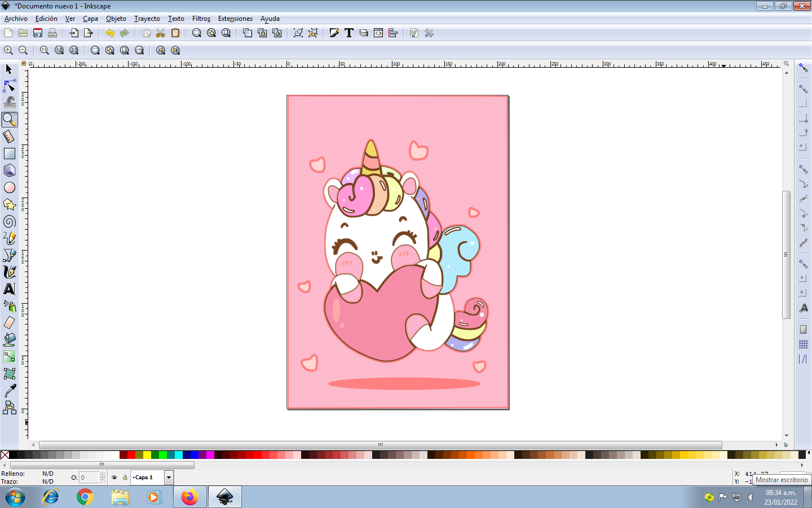The width and height of the screenshot is (812, 508).
Task: Toggle snapping to the grid
Action: 804,344
